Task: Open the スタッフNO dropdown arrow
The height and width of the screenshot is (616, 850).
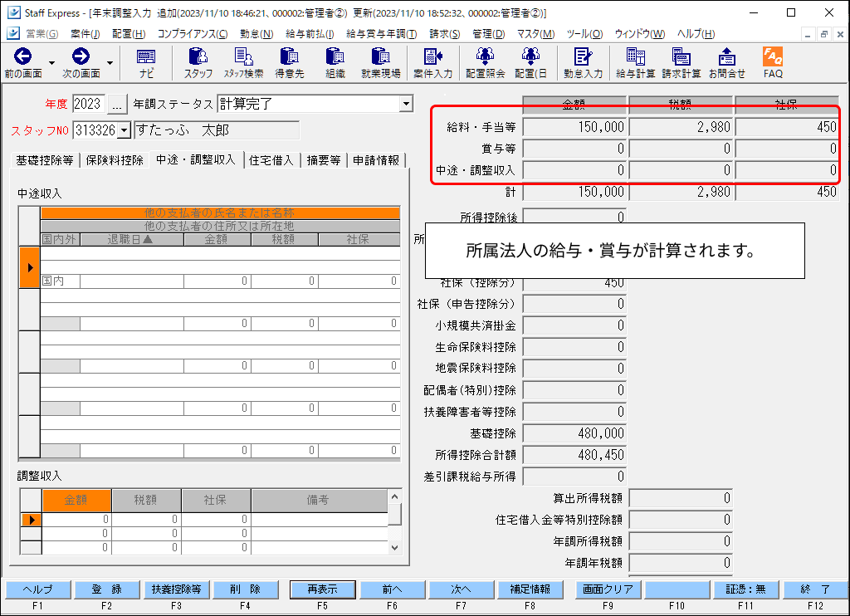Action: click(125, 130)
